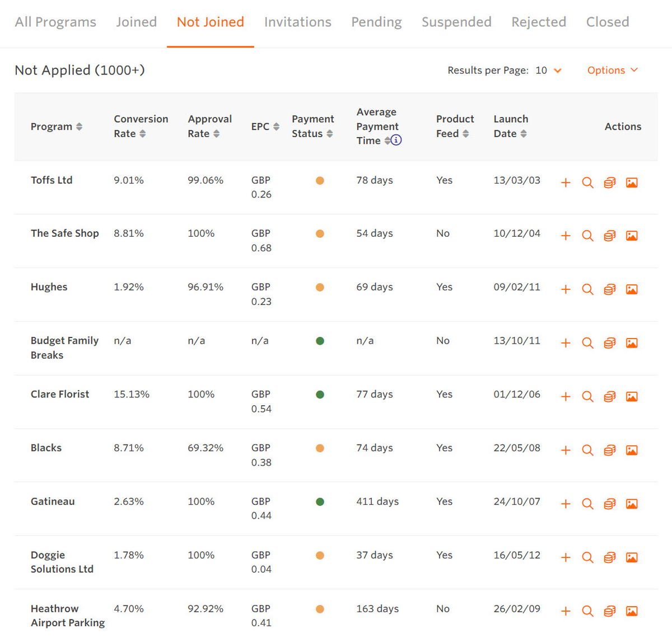Viewport: 672px width, 643px height.
Task: Click image icon for Heathrow Airport Parking
Action: pos(632,611)
